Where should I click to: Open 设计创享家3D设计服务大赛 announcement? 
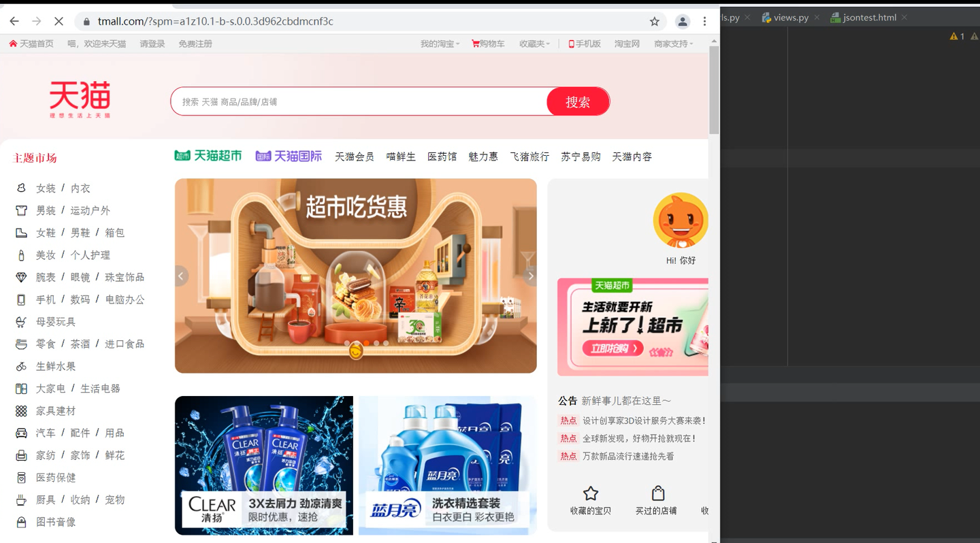click(644, 421)
